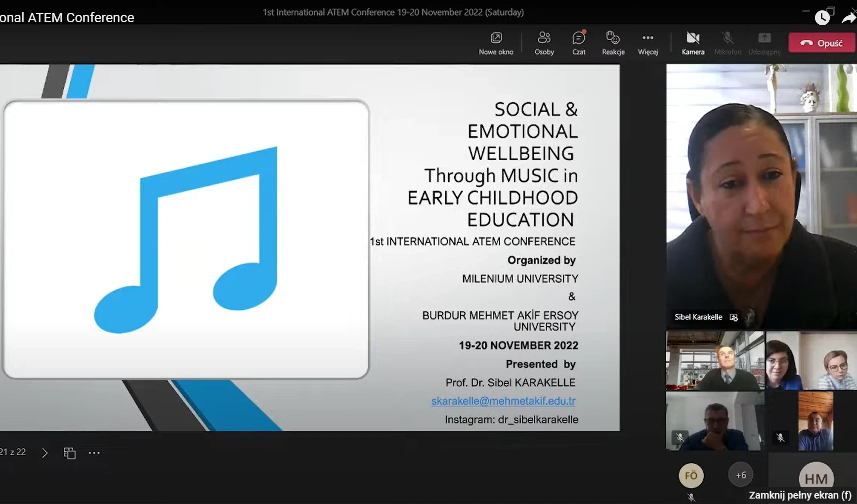Open the slide grid view icon
Screen dimensions: 857x504
pos(70,453)
